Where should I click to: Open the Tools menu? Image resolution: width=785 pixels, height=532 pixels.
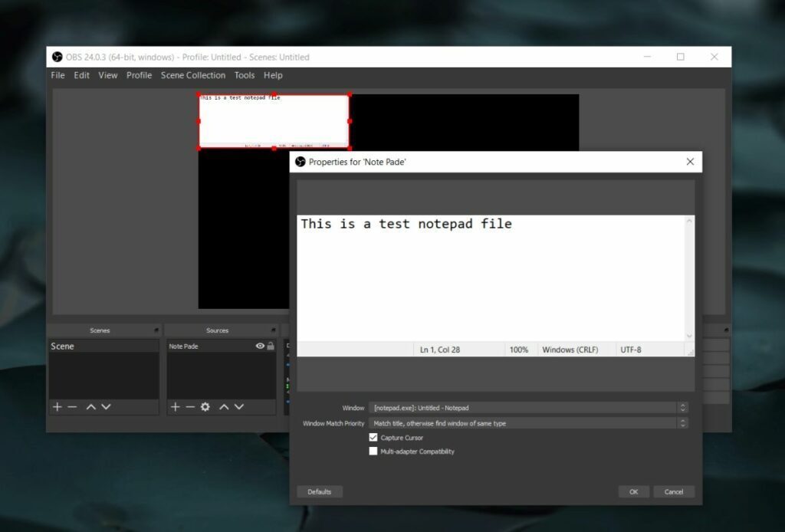pos(244,75)
